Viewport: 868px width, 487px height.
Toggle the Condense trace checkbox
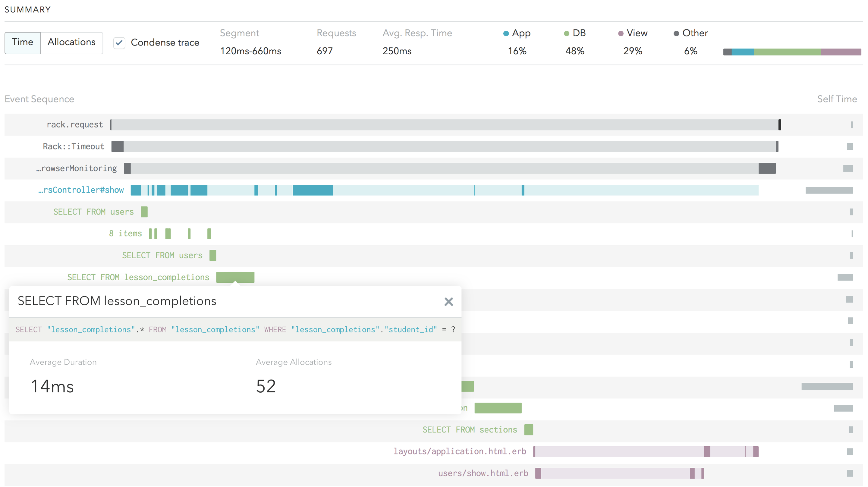[119, 43]
